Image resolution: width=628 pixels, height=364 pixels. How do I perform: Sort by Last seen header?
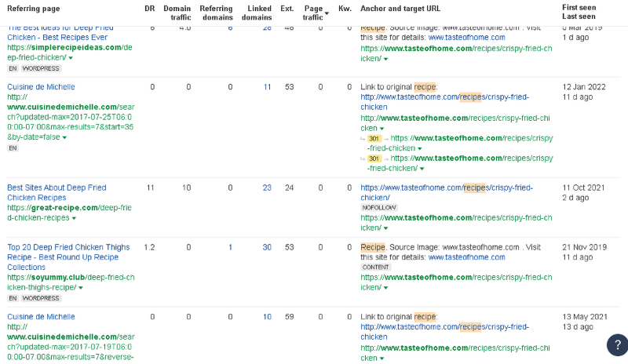579,16
